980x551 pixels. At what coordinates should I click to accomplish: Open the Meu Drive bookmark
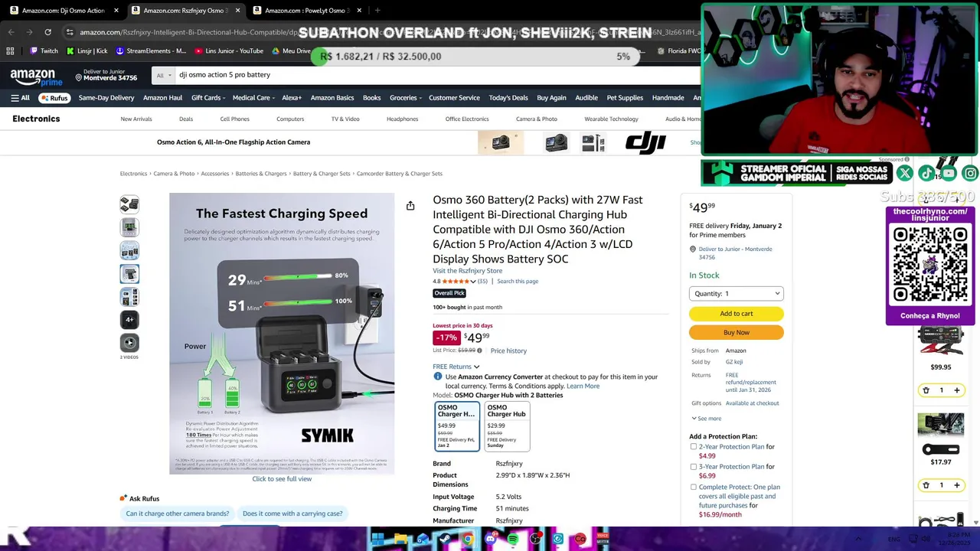click(292, 51)
